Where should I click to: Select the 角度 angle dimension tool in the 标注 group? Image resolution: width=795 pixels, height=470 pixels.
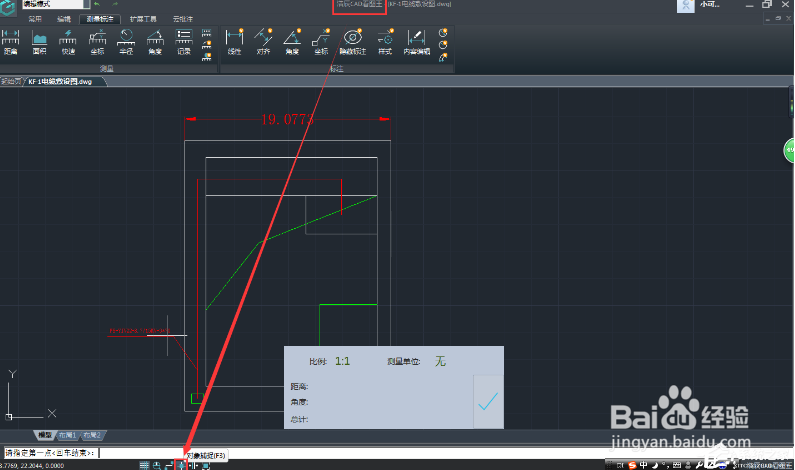click(292, 42)
